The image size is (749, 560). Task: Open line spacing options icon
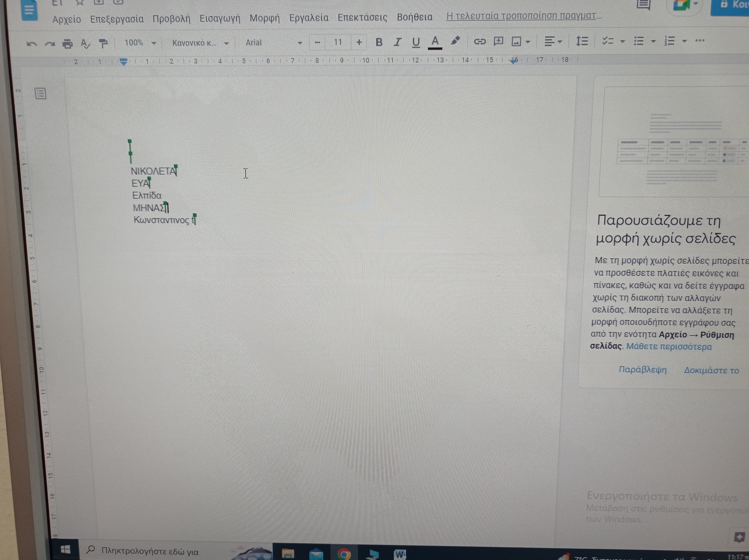[x=582, y=41]
